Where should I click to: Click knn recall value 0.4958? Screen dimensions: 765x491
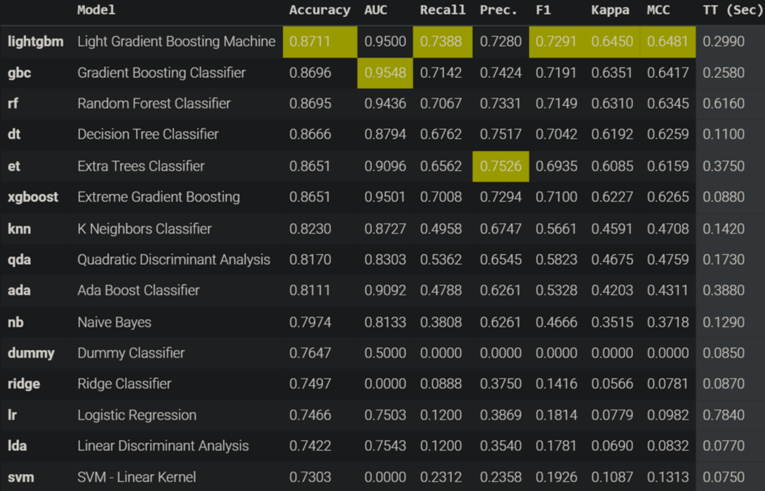pyautogui.click(x=441, y=228)
